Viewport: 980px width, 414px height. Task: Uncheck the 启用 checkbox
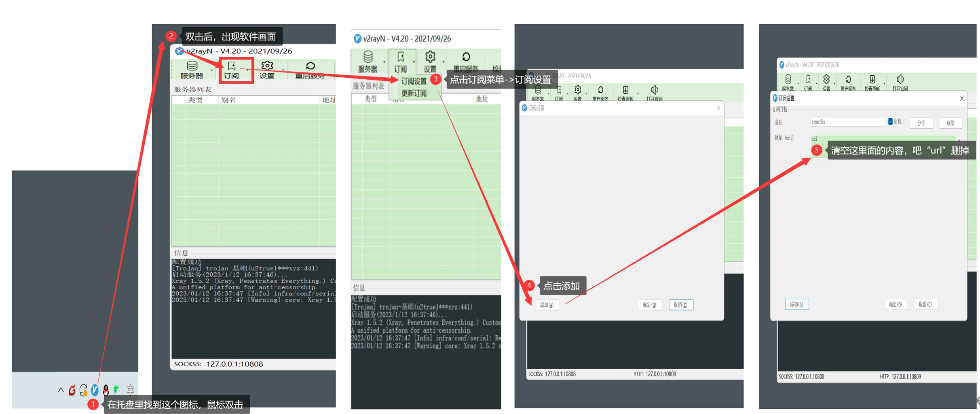[890, 122]
